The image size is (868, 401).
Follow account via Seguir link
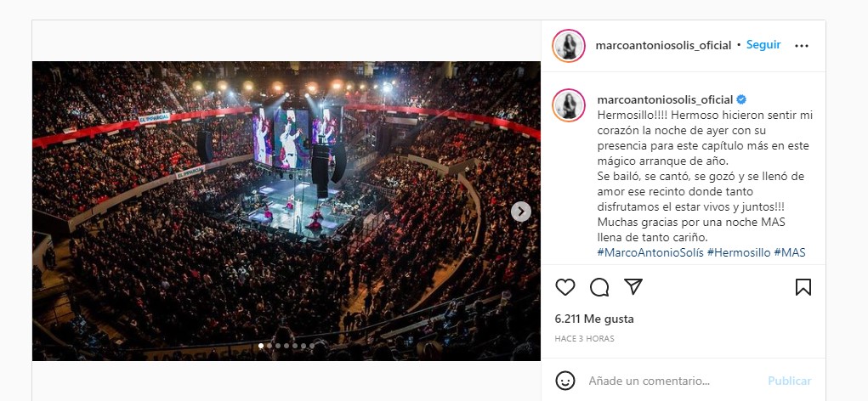763,45
